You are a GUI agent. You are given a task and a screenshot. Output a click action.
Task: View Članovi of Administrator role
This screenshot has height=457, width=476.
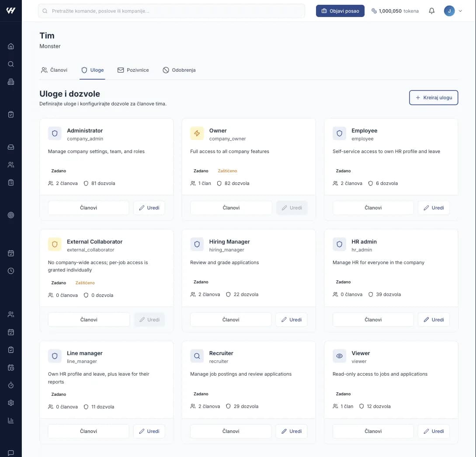88,208
